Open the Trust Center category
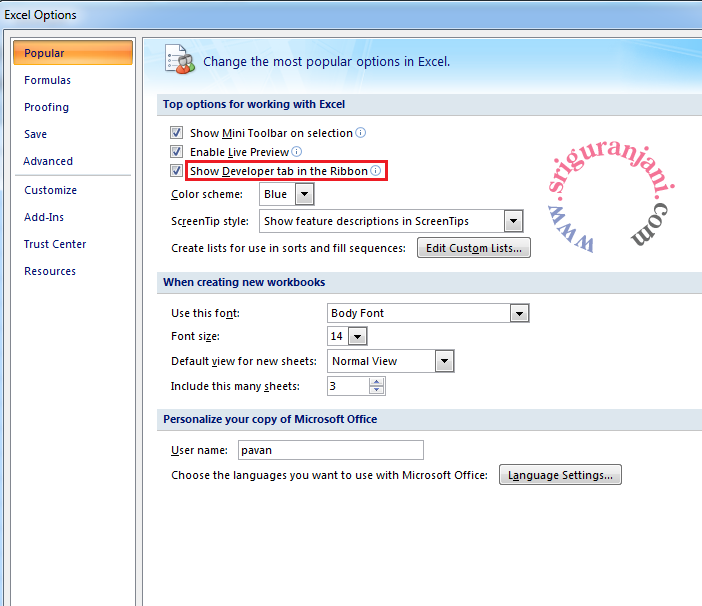 pos(55,244)
